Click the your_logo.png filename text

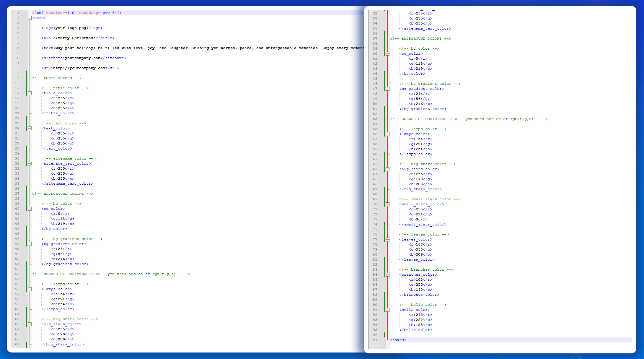pyautogui.click(x=71, y=28)
